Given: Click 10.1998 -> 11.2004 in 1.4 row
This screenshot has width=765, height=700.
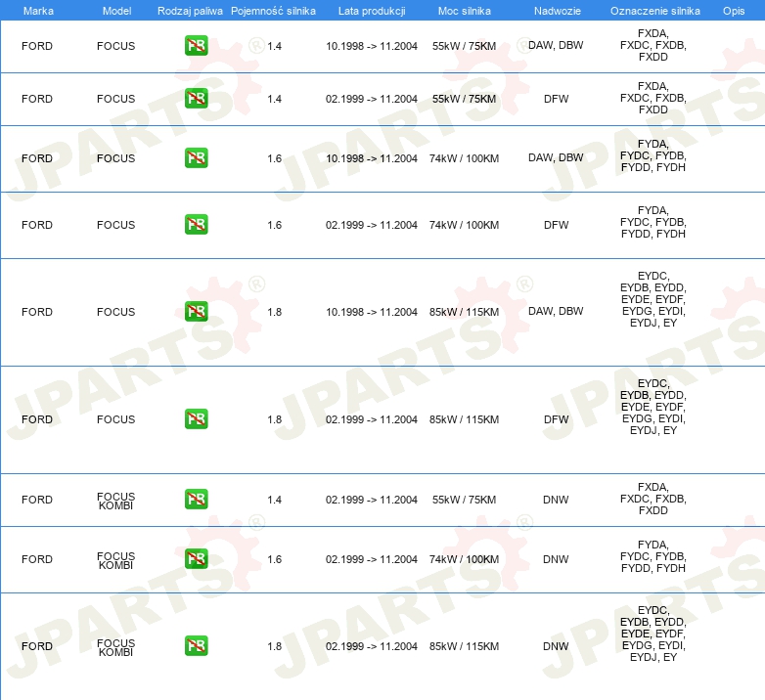Looking at the screenshot, I should point(372,46).
